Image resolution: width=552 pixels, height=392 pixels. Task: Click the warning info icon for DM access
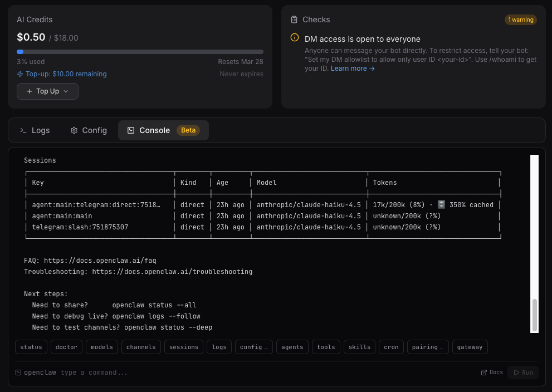295,38
